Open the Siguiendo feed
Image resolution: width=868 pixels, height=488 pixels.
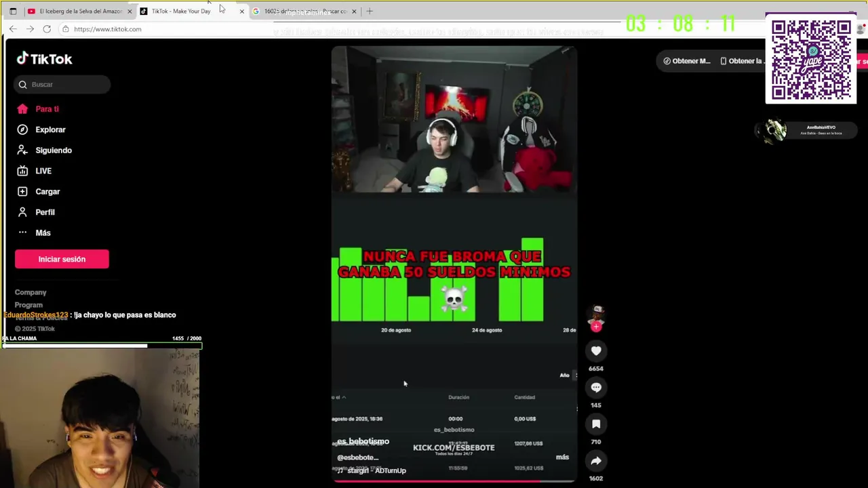click(x=54, y=150)
